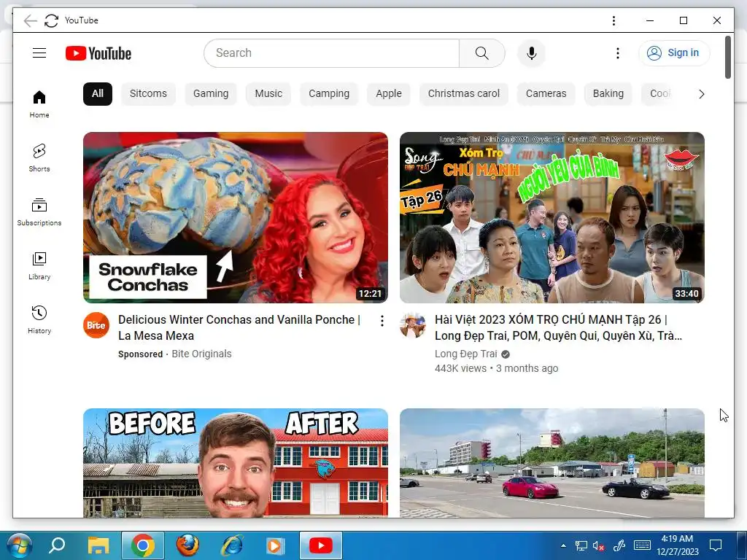Click Long Đẹp Trai channel avatar
This screenshot has height=560, width=747.
click(413, 325)
